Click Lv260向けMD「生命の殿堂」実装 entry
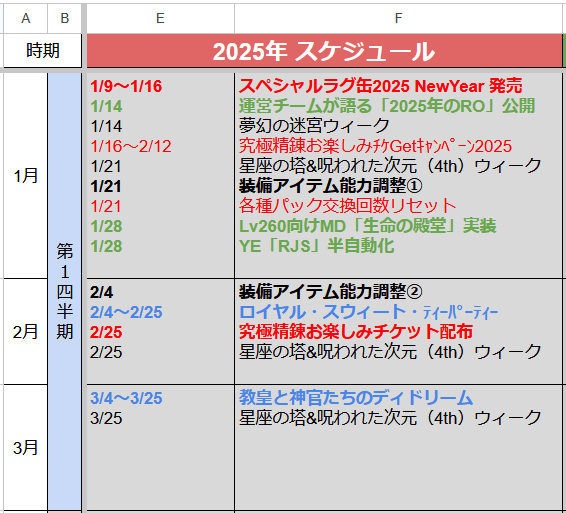Screen dimensions: 566x513 point(367,226)
